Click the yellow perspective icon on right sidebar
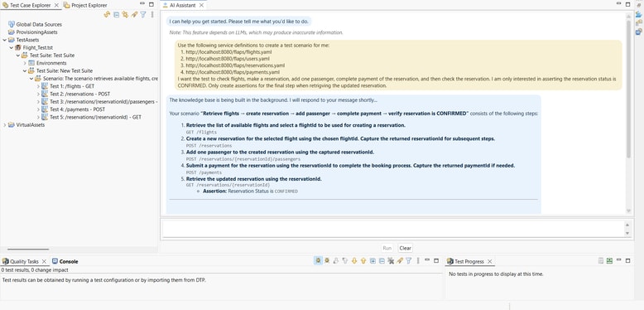This screenshot has height=310, width=644. point(639,23)
